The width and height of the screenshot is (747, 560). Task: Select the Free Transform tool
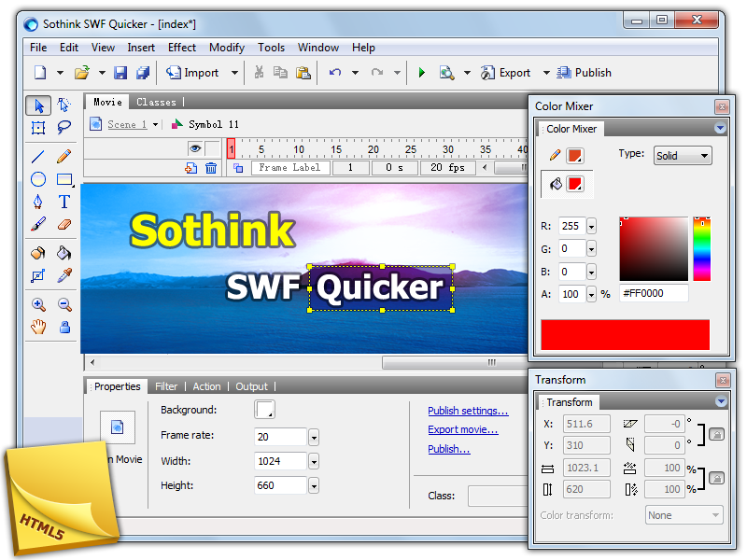[38, 128]
